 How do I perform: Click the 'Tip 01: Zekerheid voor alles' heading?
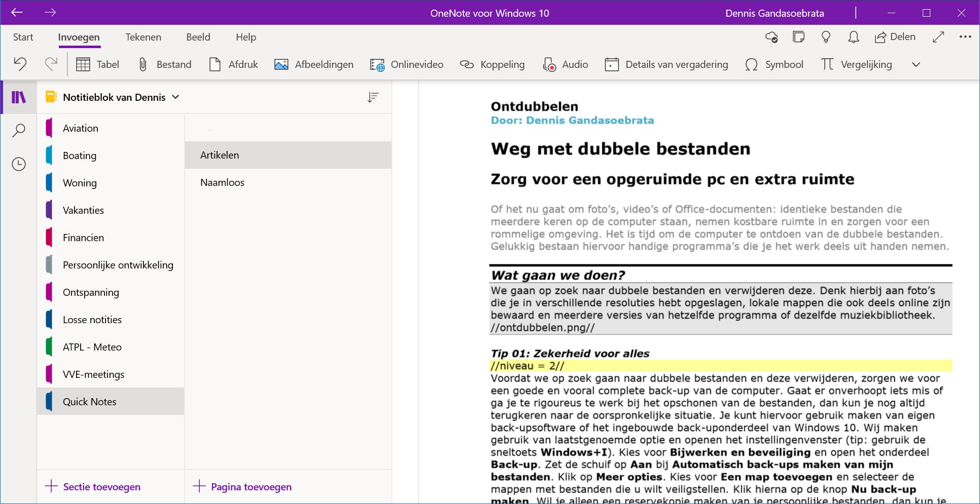point(570,354)
